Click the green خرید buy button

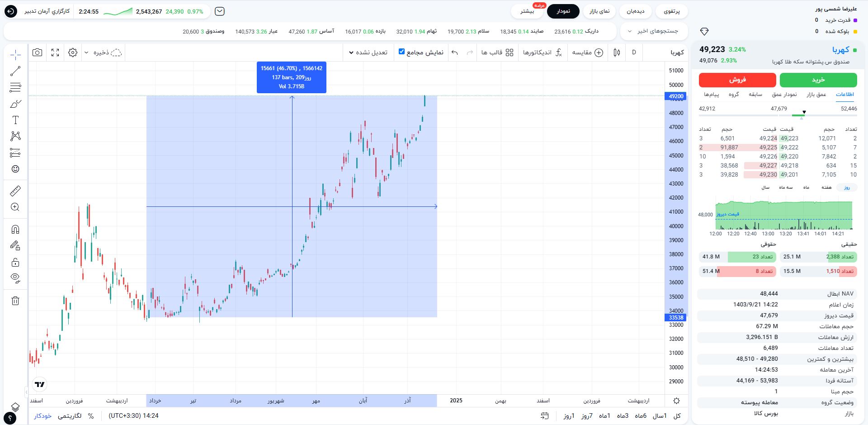(x=818, y=80)
